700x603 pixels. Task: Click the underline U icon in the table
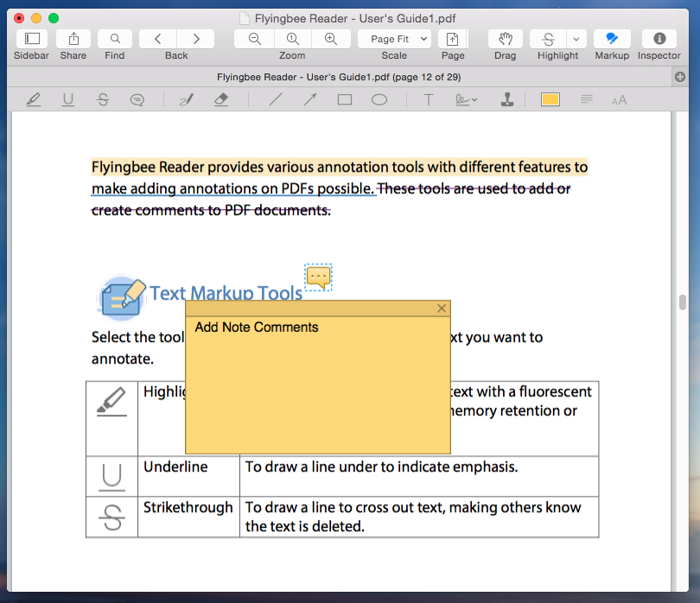pos(111,477)
